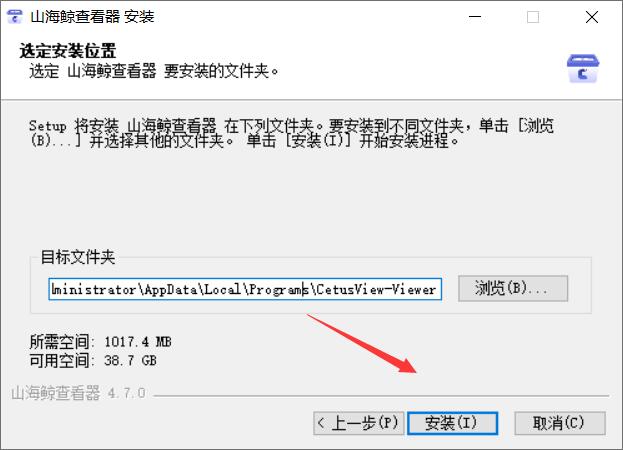Click the red arrow pointing at install
The image size is (623, 450).
362,344
